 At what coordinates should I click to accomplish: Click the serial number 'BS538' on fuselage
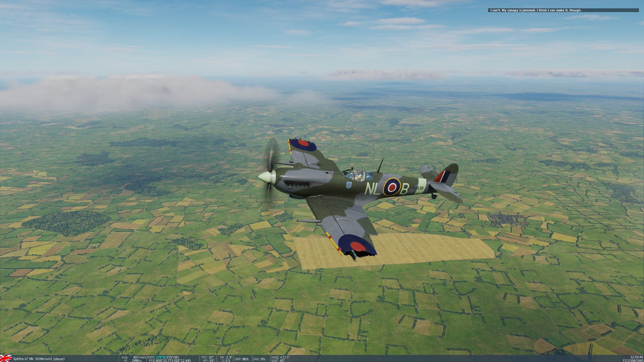(x=418, y=188)
